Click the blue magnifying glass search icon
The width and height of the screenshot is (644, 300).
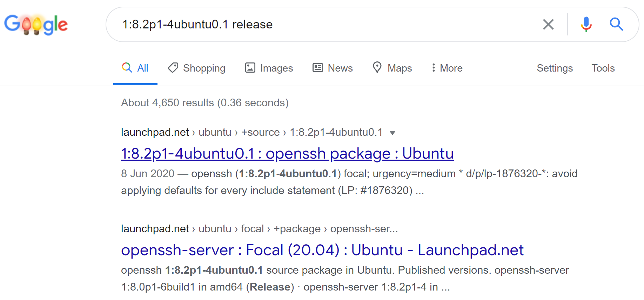click(x=616, y=25)
